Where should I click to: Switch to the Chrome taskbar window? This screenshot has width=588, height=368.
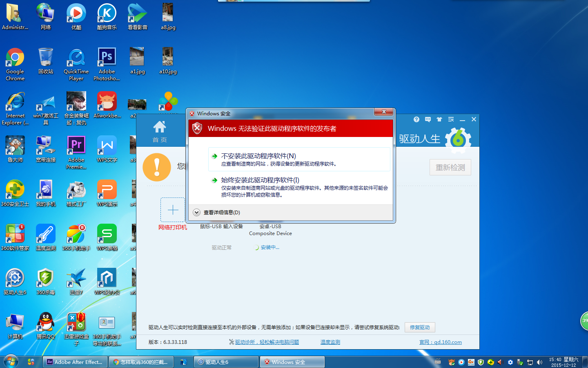point(141,362)
